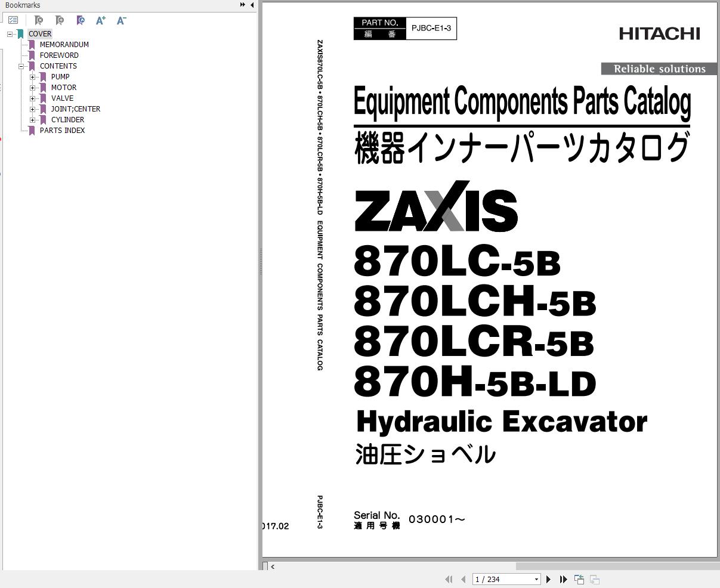Click the horizontal scrollbar left arrow
Screen dimensions: 720x588
coord(273,567)
